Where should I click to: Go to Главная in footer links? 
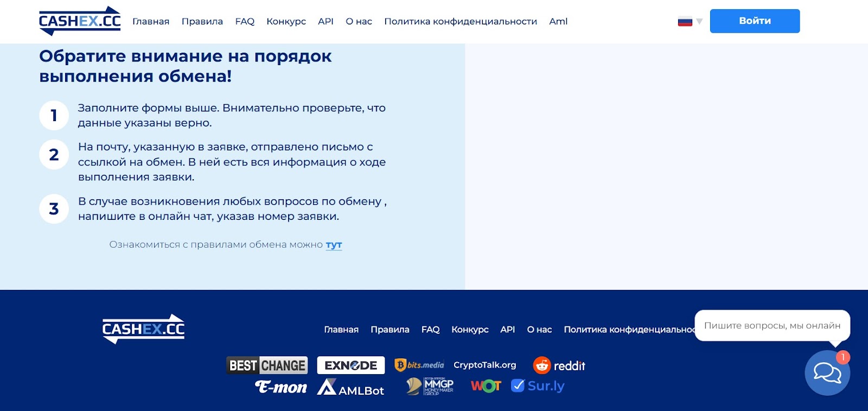tap(341, 330)
